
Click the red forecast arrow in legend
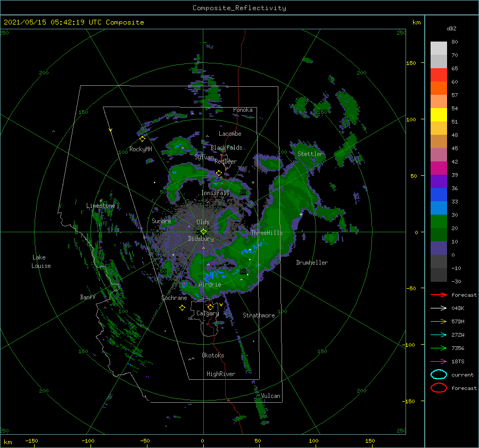click(439, 295)
